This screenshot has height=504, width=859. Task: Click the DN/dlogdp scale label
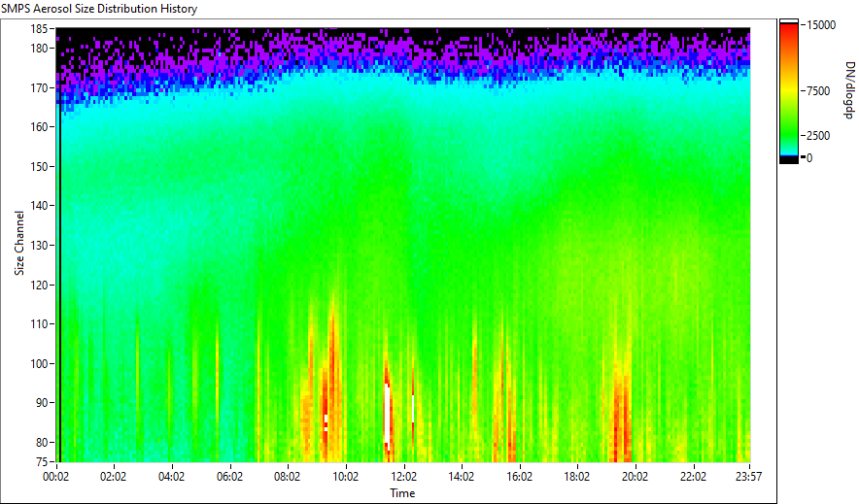(848, 90)
